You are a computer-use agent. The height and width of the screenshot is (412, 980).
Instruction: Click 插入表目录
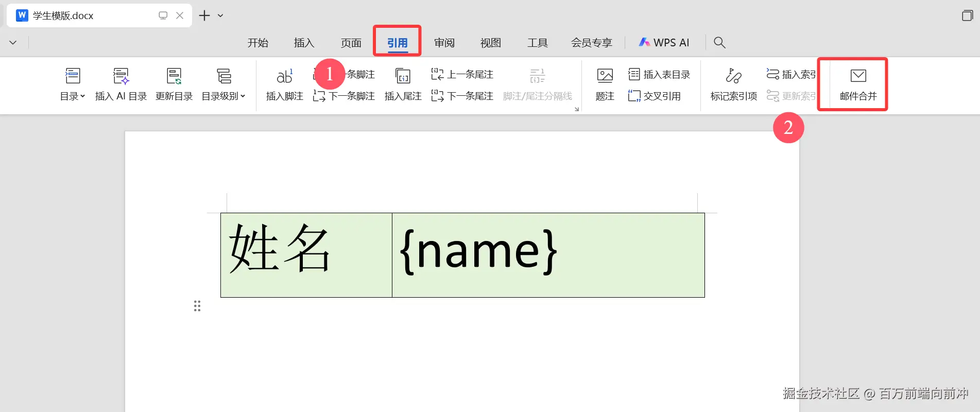(x=659, y=75)
